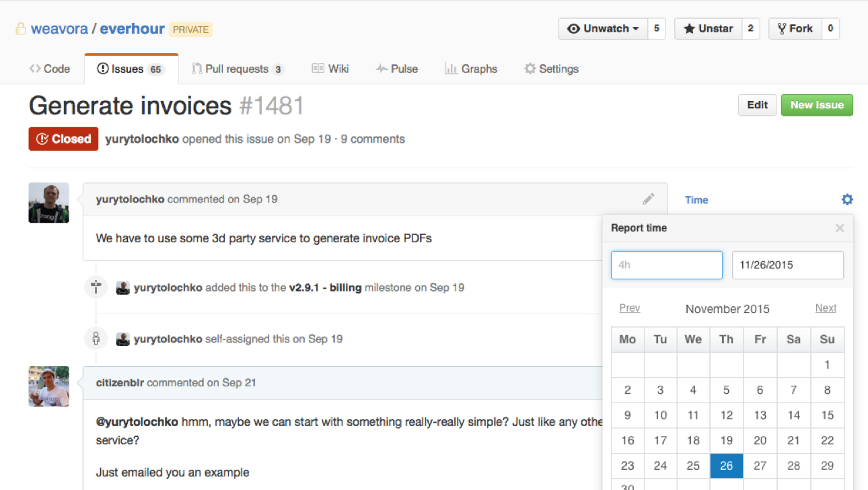Open the weavora organization link
This screenshot has height=490, width=868.
tap(59, 29)
